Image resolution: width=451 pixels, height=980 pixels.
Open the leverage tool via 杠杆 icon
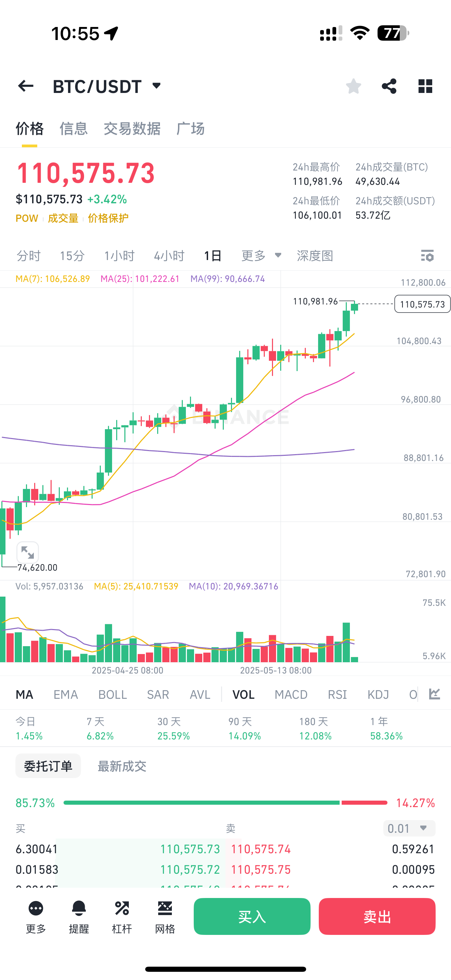pyautogui.click(x=122, y=917)
